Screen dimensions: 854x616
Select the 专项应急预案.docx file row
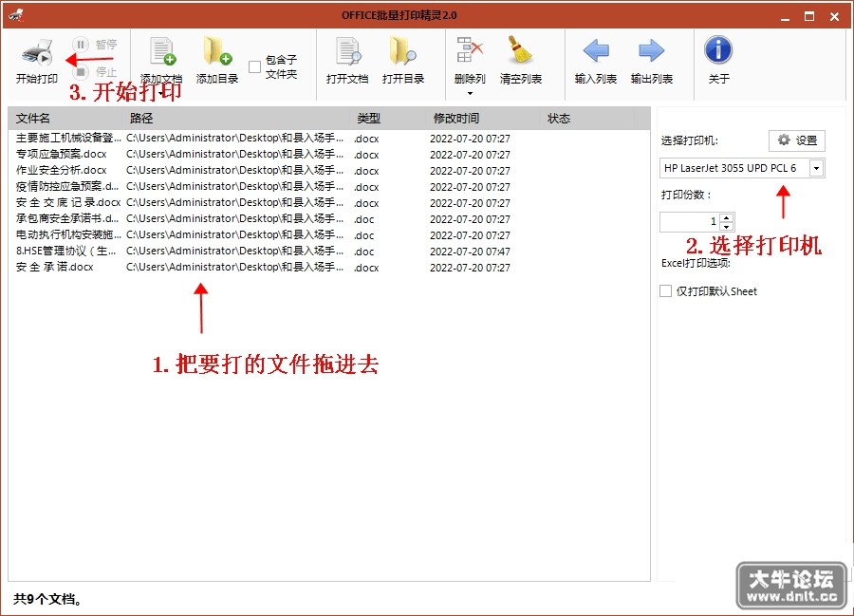tap(329, 154)
